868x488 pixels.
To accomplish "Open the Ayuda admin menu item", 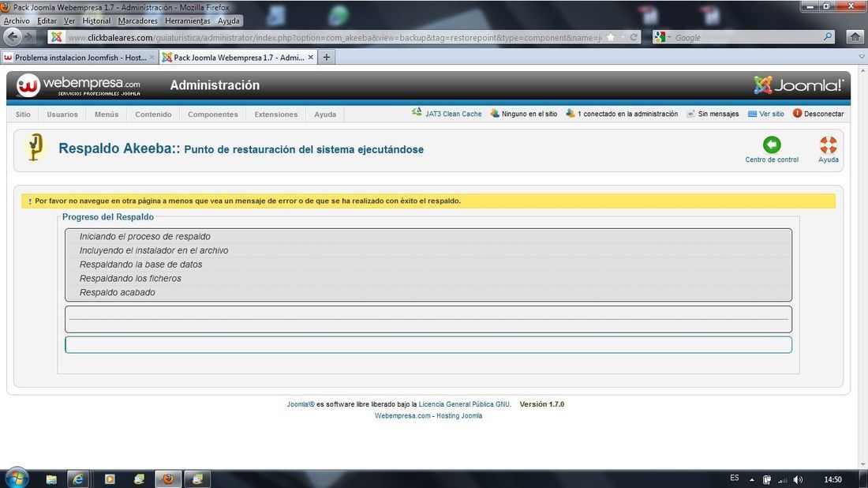I will click(325, 114).
